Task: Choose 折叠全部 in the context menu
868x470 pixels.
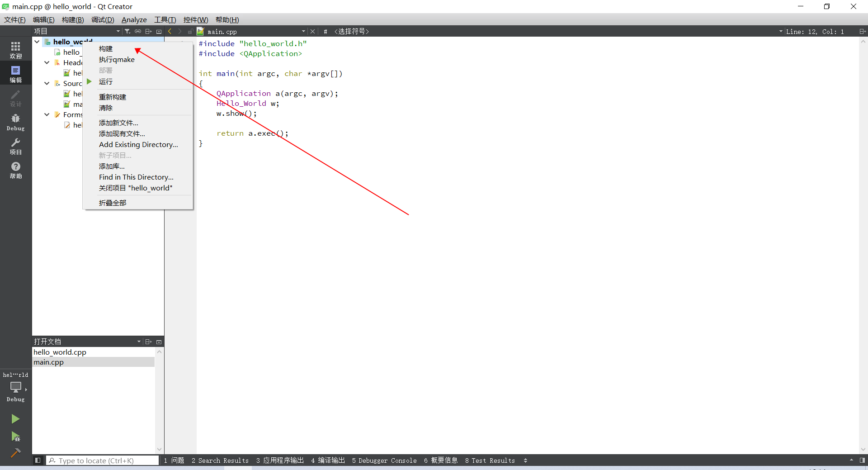Action: click(138, 203)
